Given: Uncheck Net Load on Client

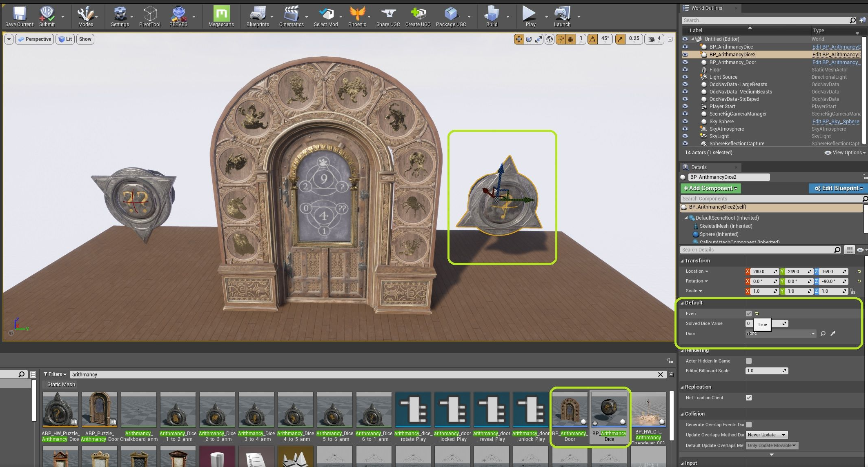Looking at the screenshot, I should [x=748, y=398].
